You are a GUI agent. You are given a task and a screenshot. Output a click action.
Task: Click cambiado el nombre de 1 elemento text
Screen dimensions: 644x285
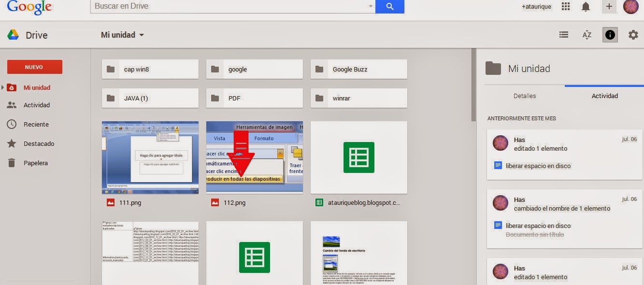pyautogui.click(x=562, y=209)
